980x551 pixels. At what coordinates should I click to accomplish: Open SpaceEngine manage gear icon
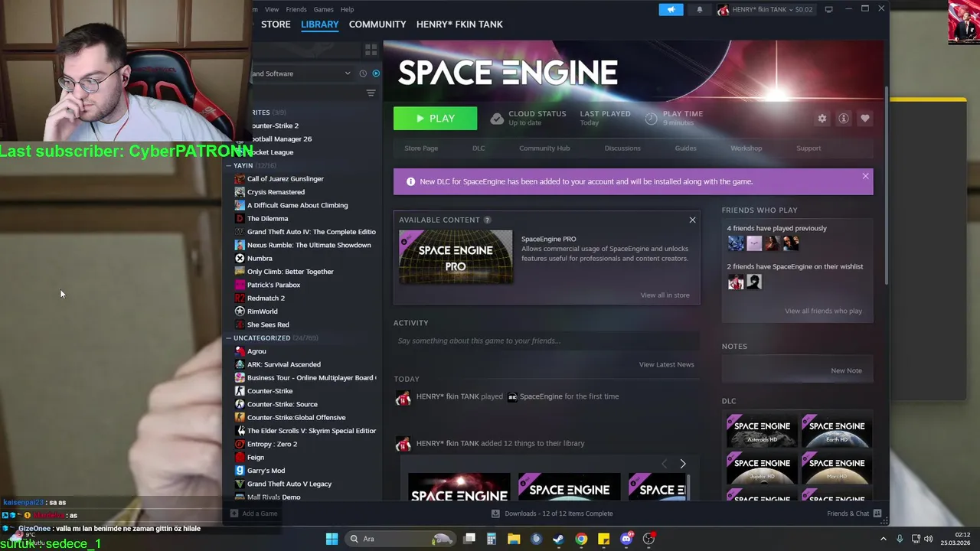coord(822,119)
